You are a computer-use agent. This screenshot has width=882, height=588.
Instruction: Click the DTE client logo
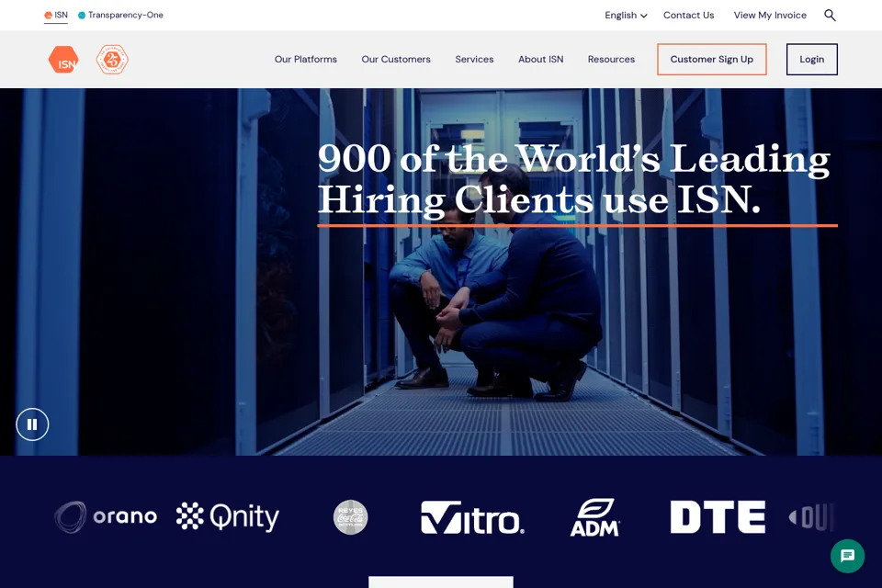coord(718,516)
